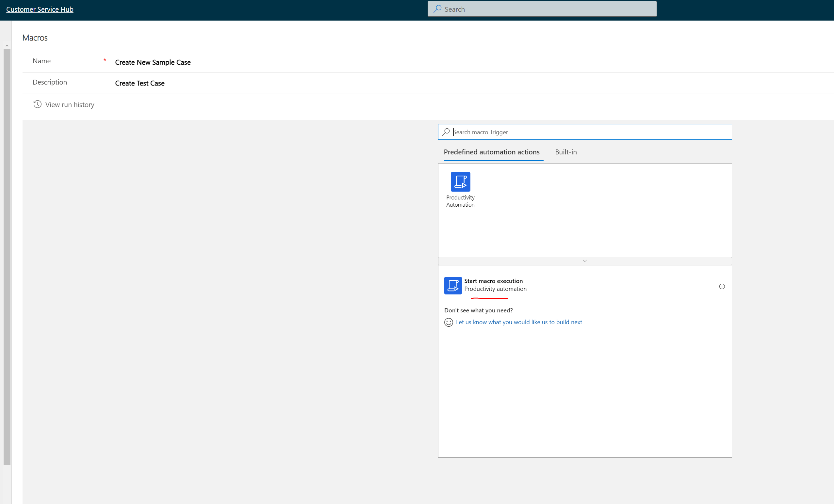Collapse connector list with the chevron bar
The image size is (834, 504).
point(584,261)
